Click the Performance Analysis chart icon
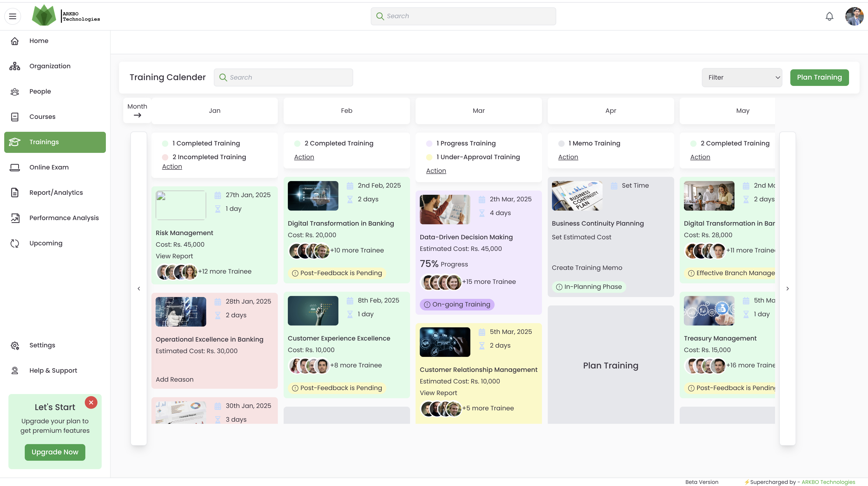Viewport: 868px width, 486px height. [x=14, y=218]
